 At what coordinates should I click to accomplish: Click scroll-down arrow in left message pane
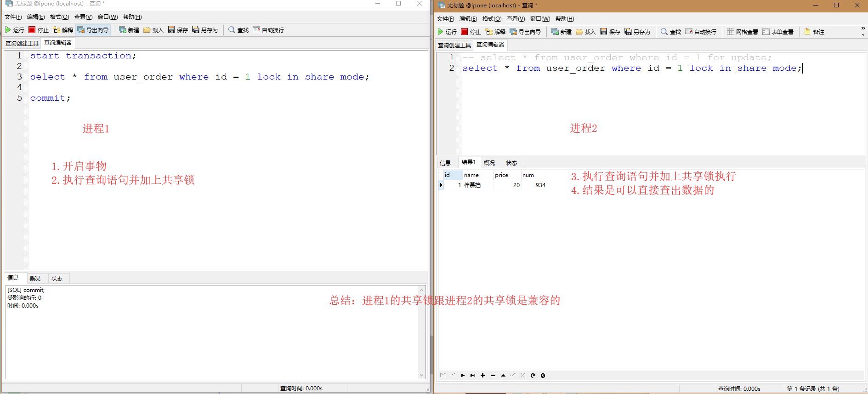(x=422, y=375)
